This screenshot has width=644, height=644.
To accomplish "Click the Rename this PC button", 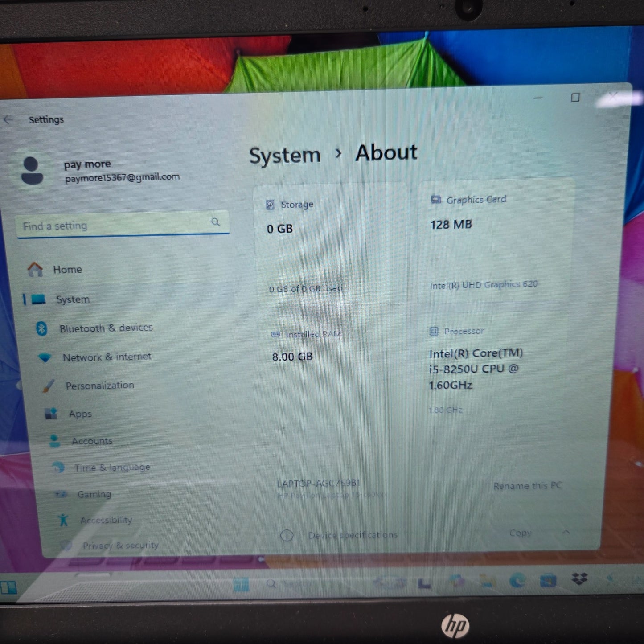I will 527,486.
